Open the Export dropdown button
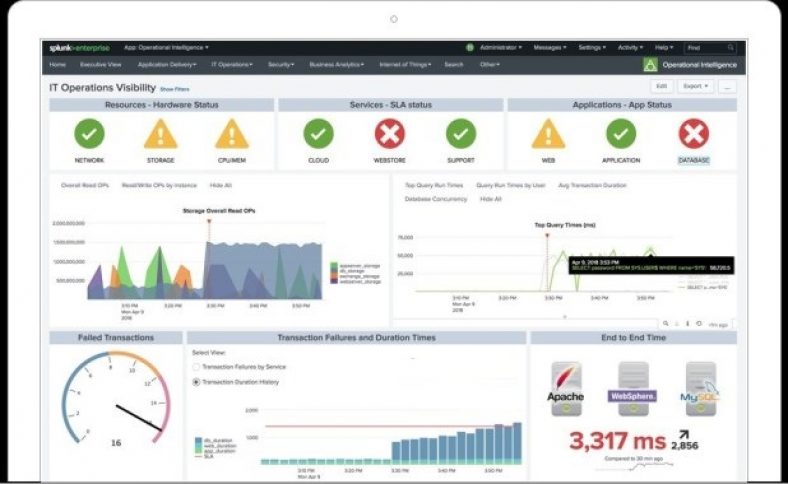The image size is (788, 484). tap(696, 86)
